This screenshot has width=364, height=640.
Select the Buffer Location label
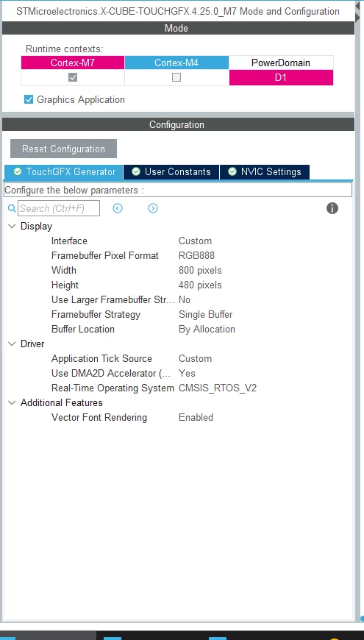83,329
